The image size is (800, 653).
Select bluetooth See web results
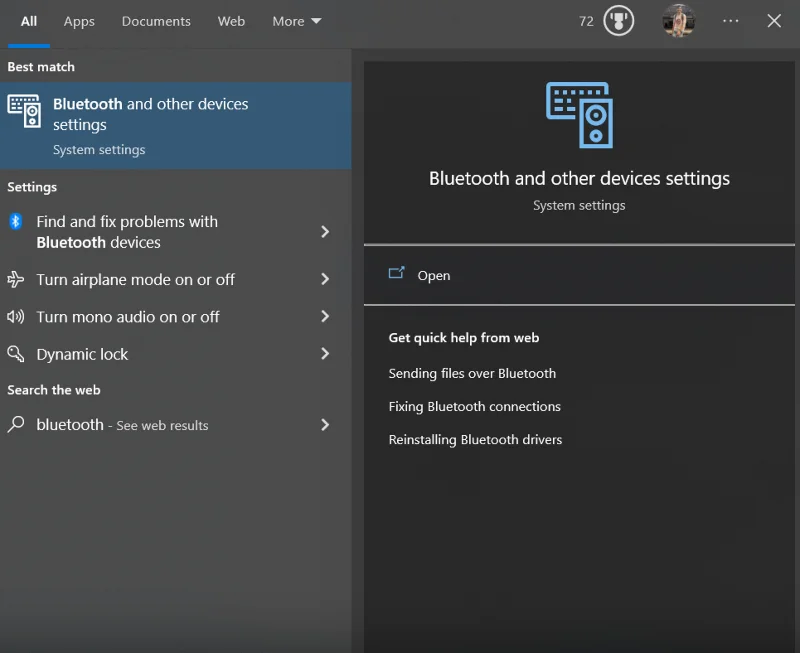click(176, 424)
